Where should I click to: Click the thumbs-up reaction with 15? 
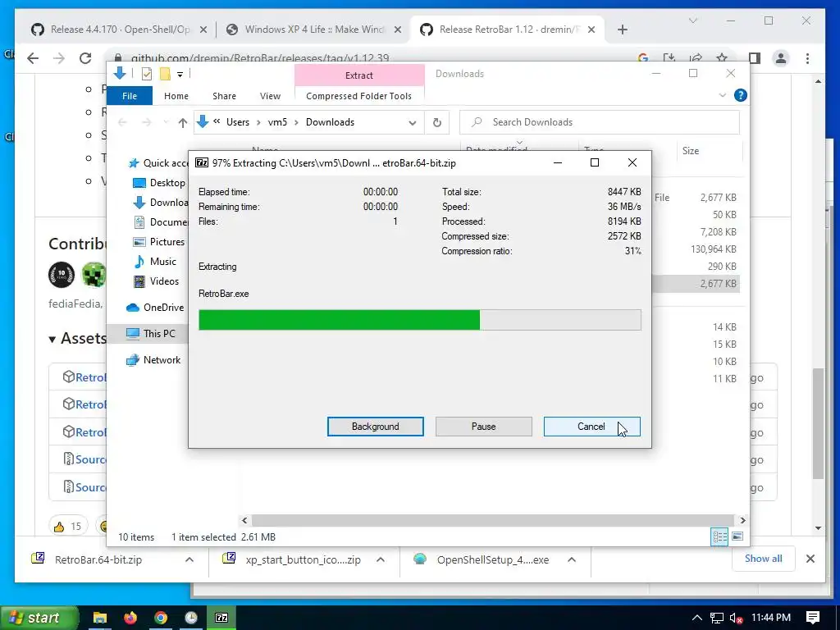tap(68, 526)
